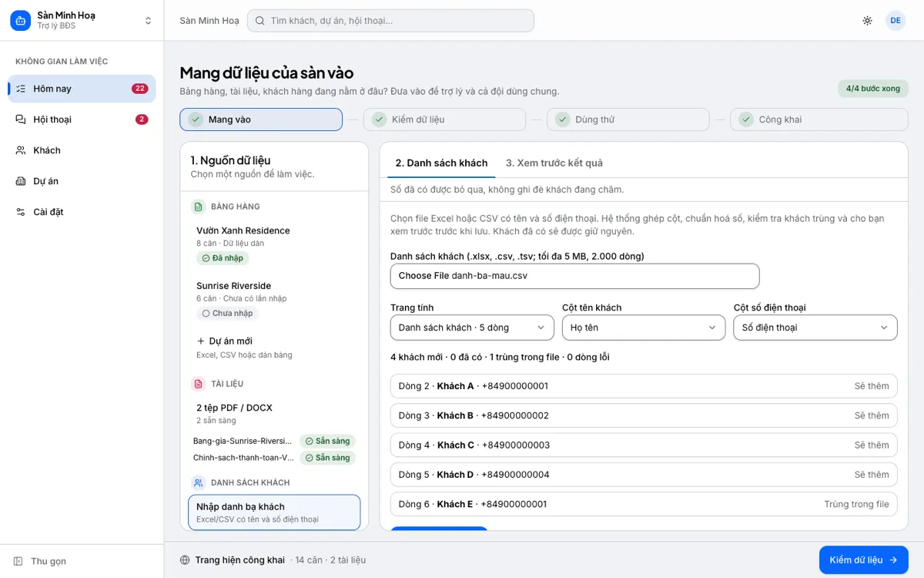Click the Bảng hàng section sheet icon

(x=198, y=207)
